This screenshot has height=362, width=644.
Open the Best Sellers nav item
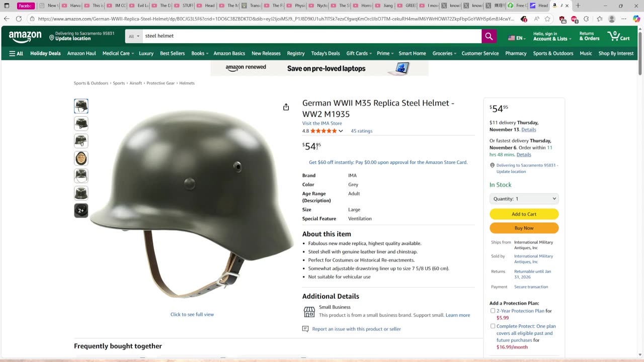[x=172, y=53]
